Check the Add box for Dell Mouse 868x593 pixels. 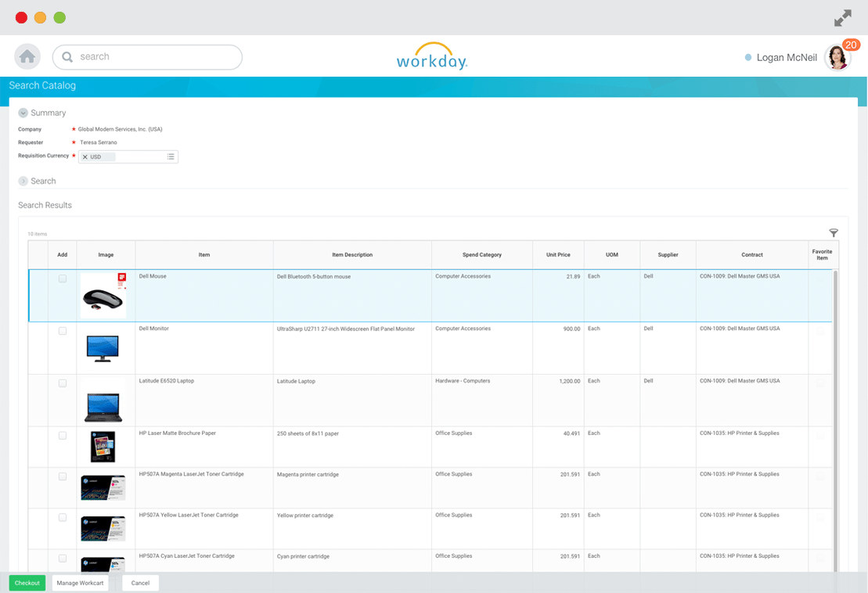pyautogui.click(x=63, y=277)
